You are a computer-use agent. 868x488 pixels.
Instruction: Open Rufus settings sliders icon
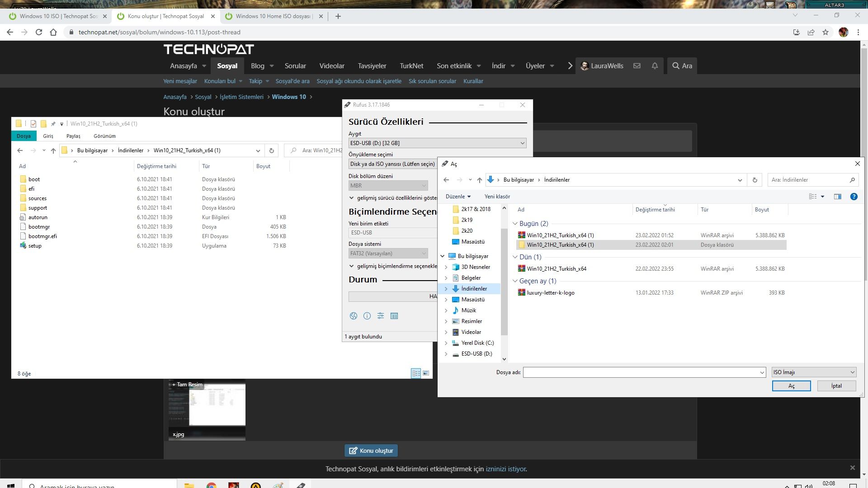point(381,316)
